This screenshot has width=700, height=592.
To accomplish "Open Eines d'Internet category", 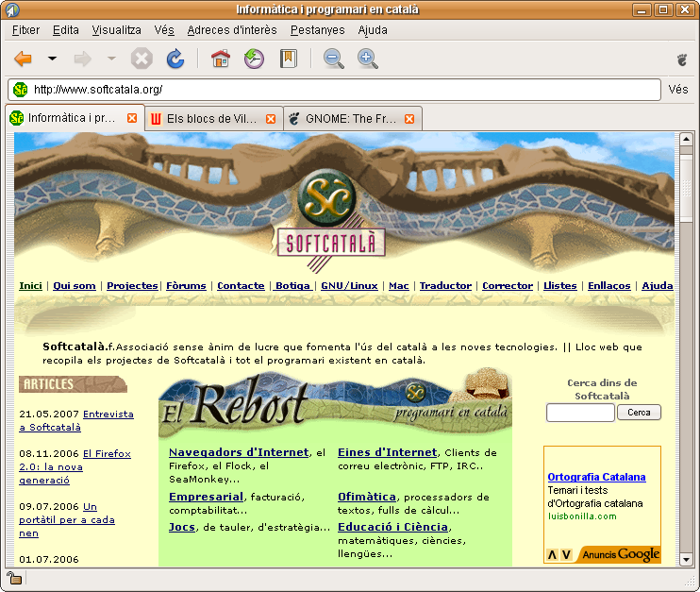I will pyautogui.click(x=388, y=452).
